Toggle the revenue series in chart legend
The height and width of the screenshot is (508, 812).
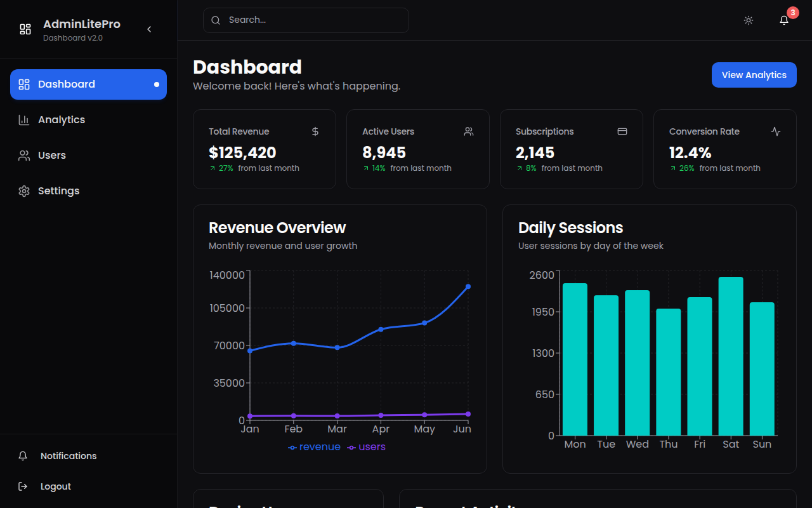click(314, 447)
